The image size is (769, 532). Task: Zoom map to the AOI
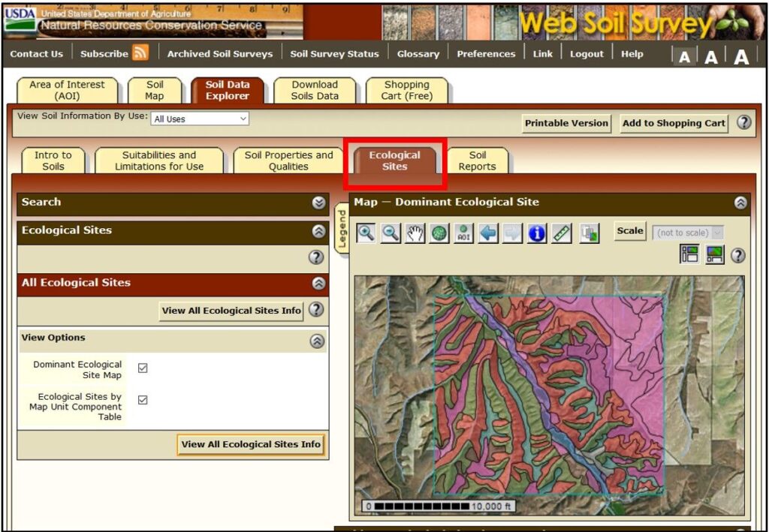tap(463, 233)
